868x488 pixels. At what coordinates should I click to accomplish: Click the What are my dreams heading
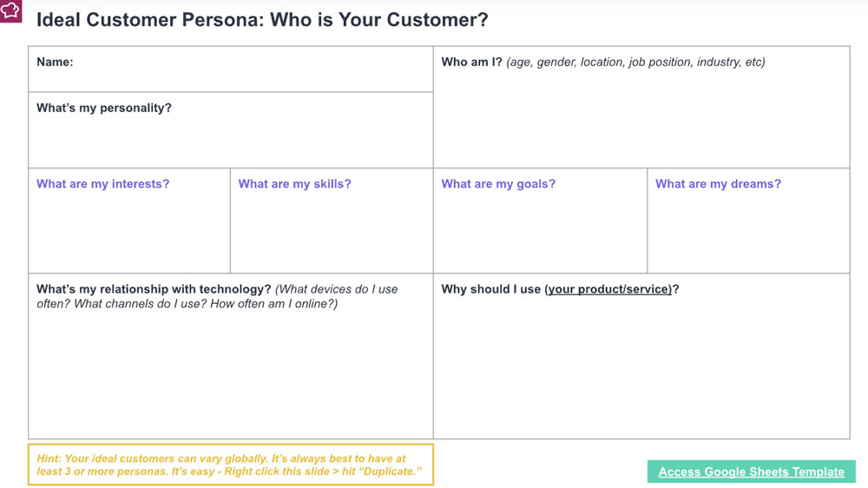[x=718, y=184]
